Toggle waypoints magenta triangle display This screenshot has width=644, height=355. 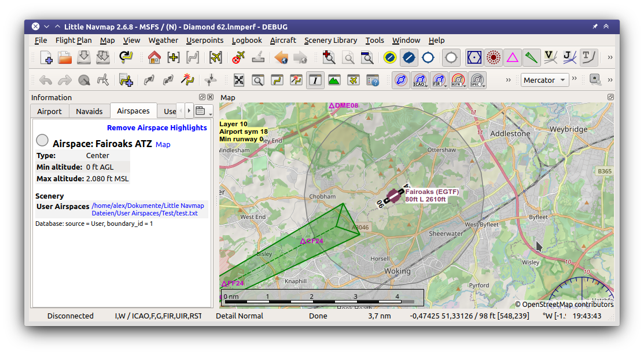point(512,57)
